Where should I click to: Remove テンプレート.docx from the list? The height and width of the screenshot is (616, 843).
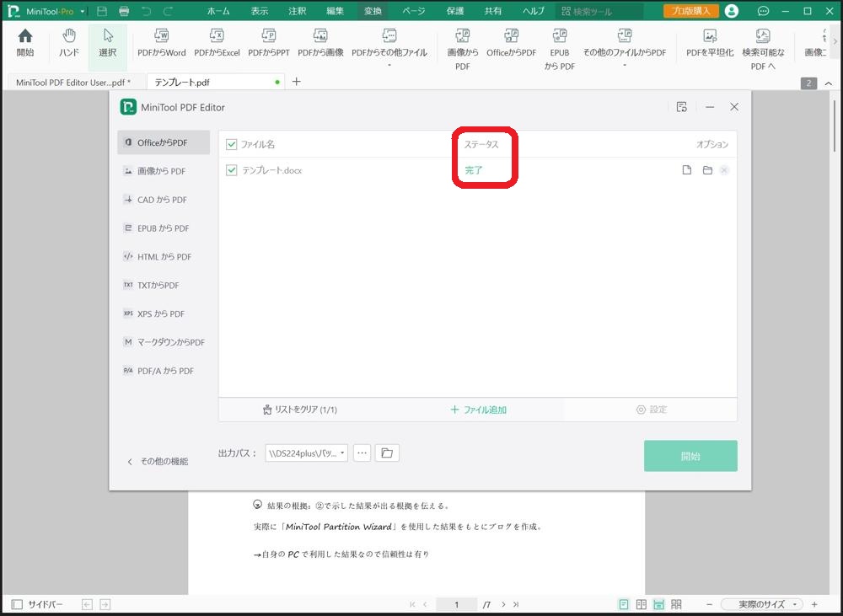[x=724, y=170]
